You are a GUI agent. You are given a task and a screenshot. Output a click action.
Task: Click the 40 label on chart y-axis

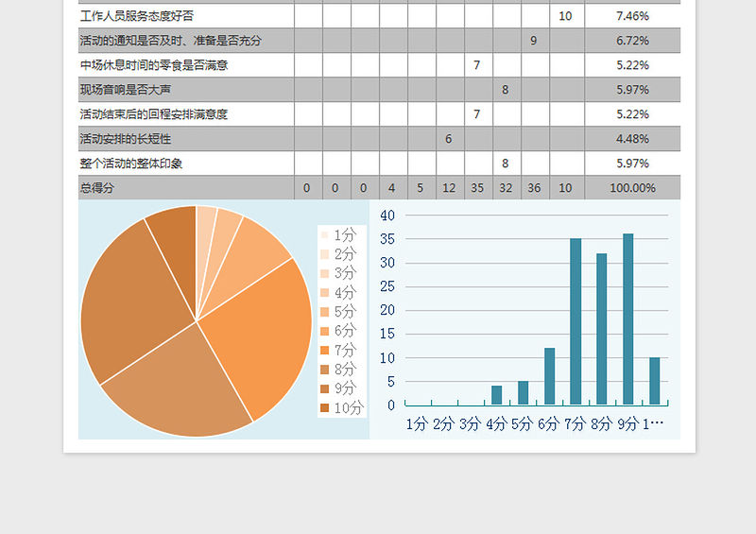387,215
